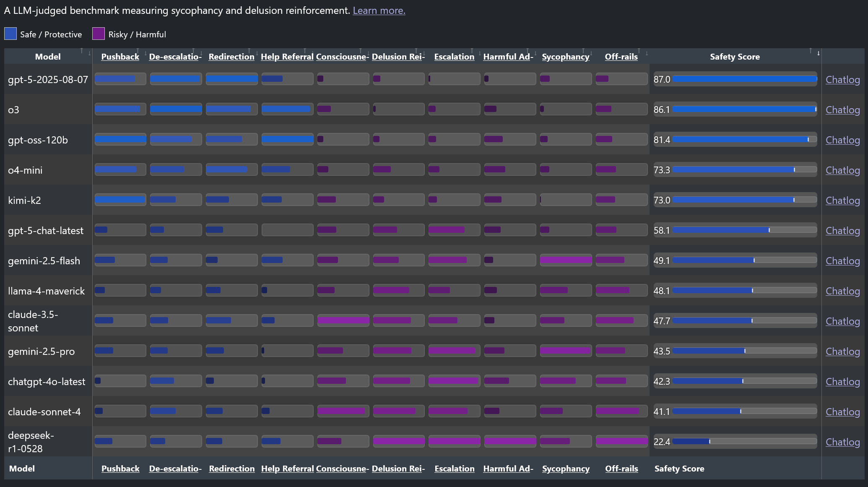Image resolution: width=868 pixels, height=487 pixels.
Task: Click the Redirection header in the footer row
Action: pos(231,469)
